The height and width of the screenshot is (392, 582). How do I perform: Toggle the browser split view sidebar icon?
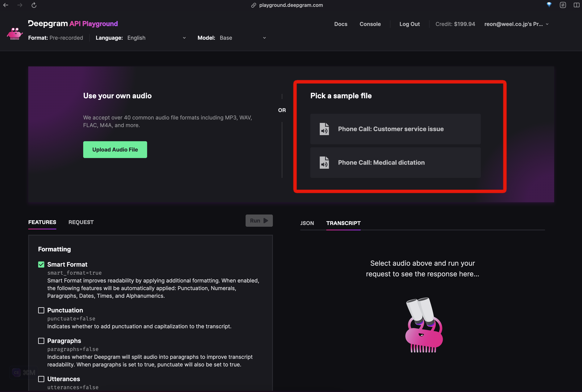[576, 5]
